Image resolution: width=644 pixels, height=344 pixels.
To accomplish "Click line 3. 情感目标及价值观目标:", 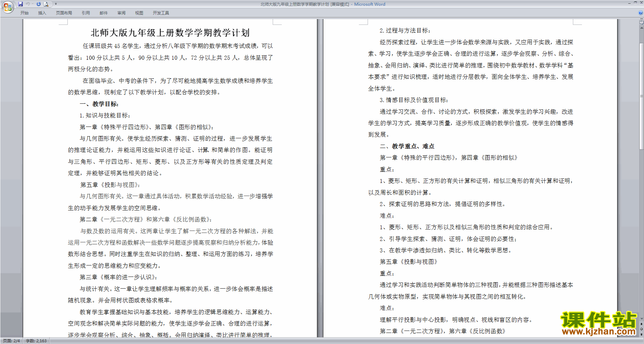I will click(414, 100).
